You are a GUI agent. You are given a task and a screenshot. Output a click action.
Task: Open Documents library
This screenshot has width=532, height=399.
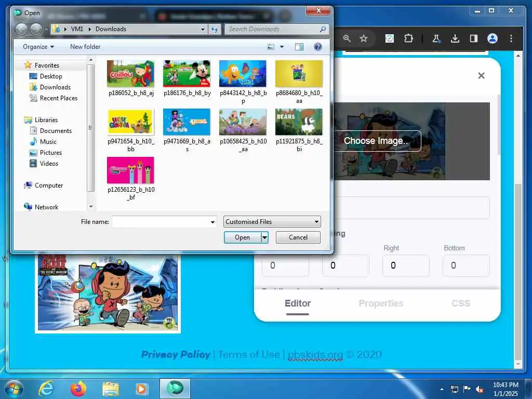(x=56, y=131)
